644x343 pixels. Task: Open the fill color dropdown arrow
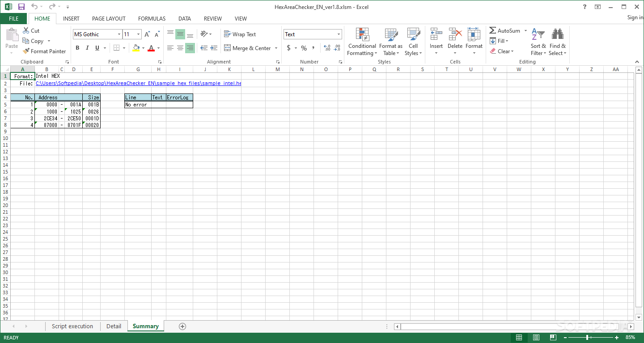(143, 48)
